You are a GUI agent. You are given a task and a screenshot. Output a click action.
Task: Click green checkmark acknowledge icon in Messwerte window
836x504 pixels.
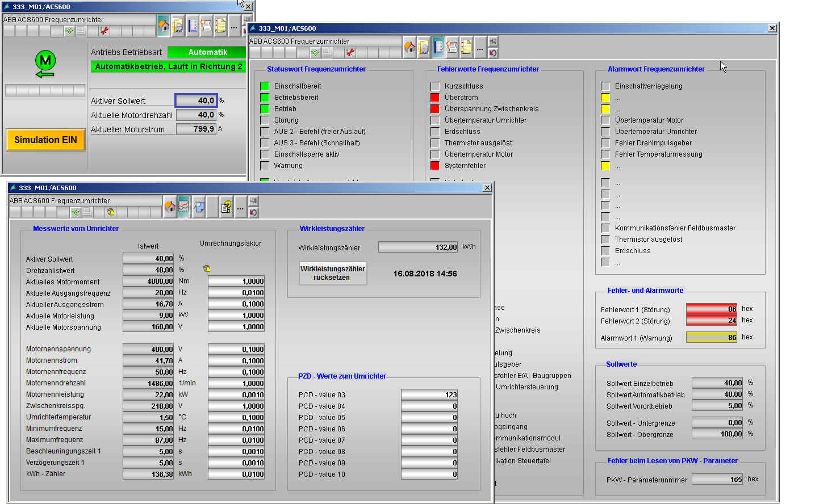[x=76, y=212]
